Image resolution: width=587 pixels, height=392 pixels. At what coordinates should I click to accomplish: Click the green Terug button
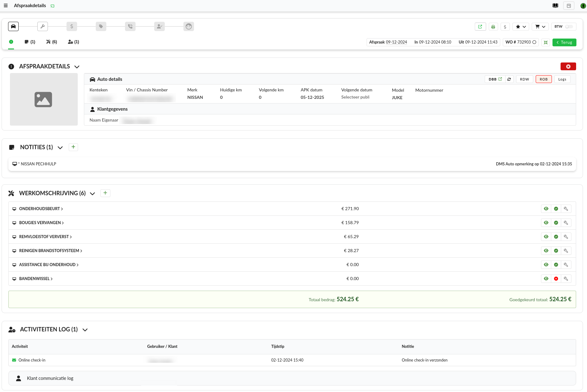pyautogui.click(x=564, y=42)
